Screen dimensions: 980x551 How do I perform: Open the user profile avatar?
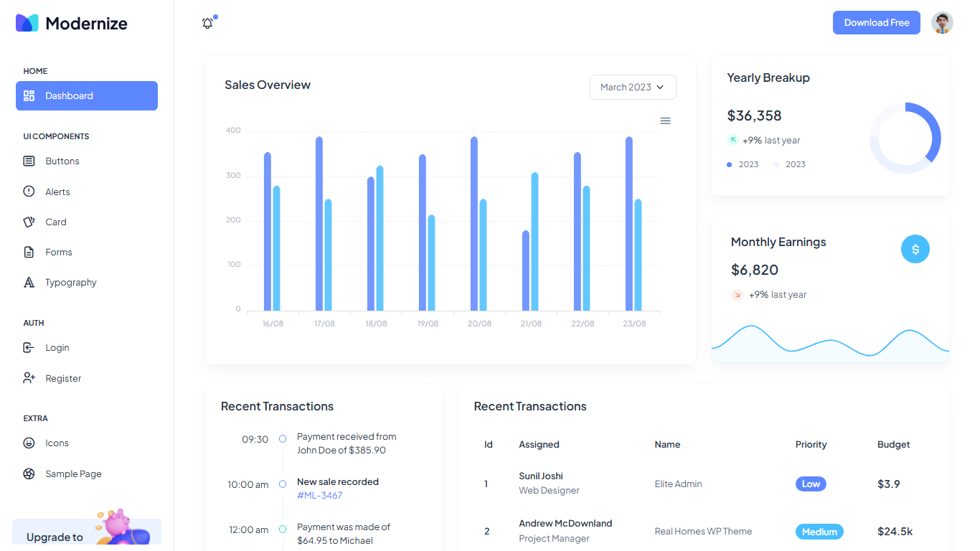[x=942, y=23]
